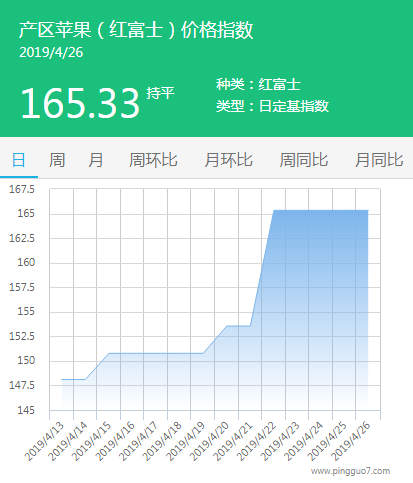
Task: Click the 157.5 y-axis label
Action: click(22, 287)
